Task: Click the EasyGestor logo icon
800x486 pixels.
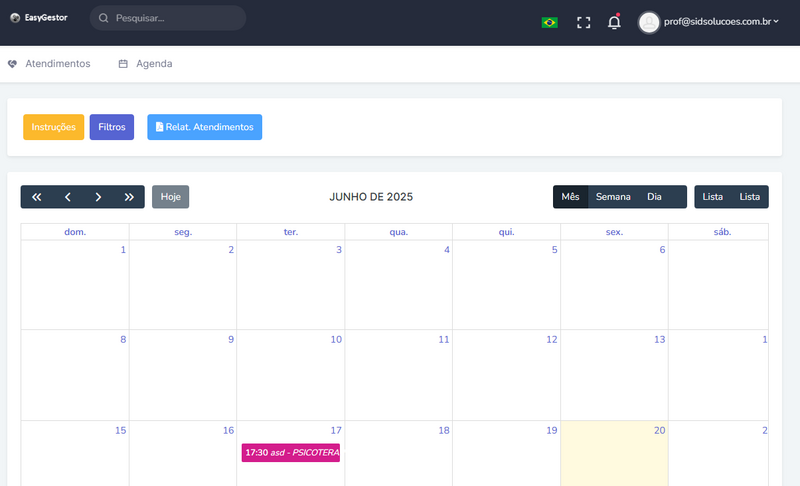Action: tap(15, 18)
